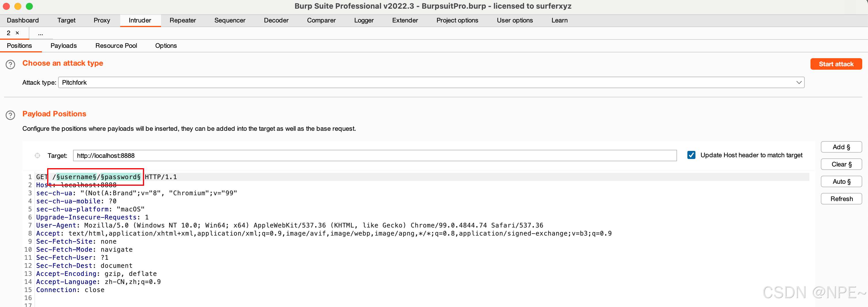Open help for Payload Positions
Screen dimensions: 868x307
pos(10,115)
